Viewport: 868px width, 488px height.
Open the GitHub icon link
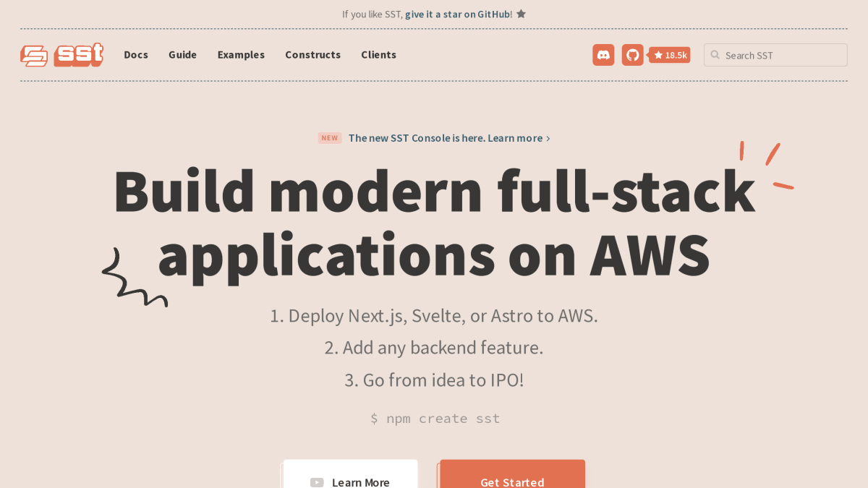633,55
